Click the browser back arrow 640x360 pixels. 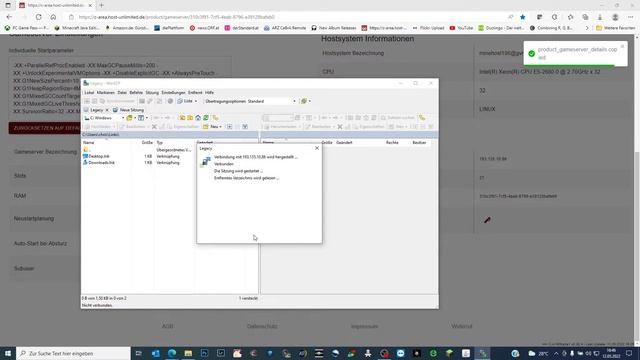pyautogui.click(x=9, y=17)
